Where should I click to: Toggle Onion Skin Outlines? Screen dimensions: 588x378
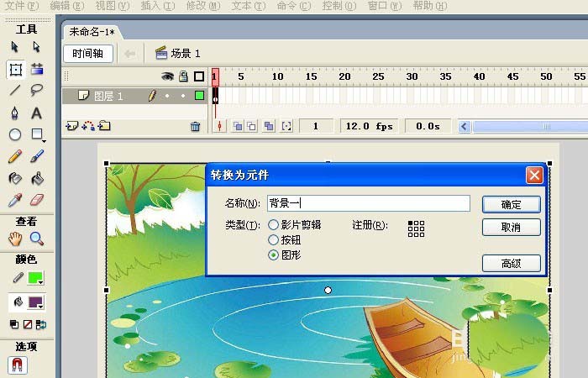tap(252, 126)
